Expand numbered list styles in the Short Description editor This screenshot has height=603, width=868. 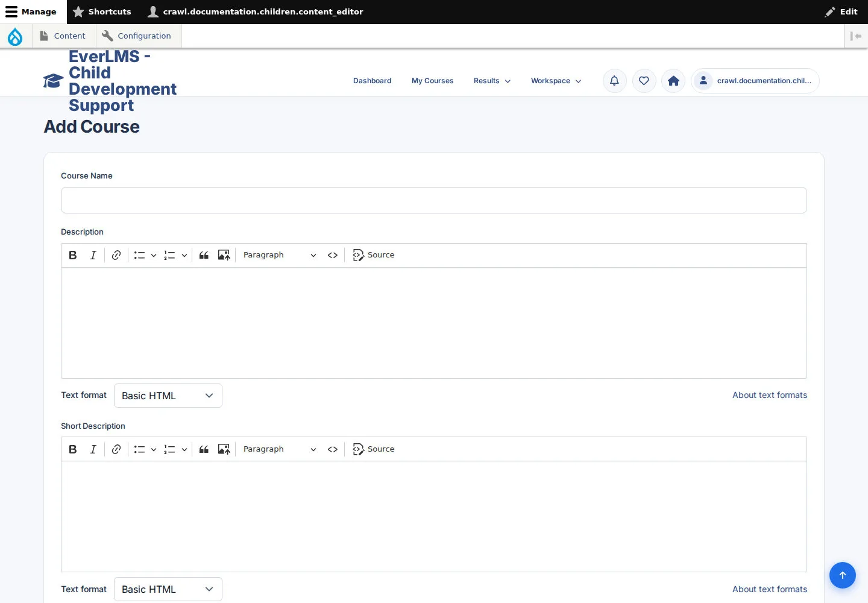click(184, 449)
